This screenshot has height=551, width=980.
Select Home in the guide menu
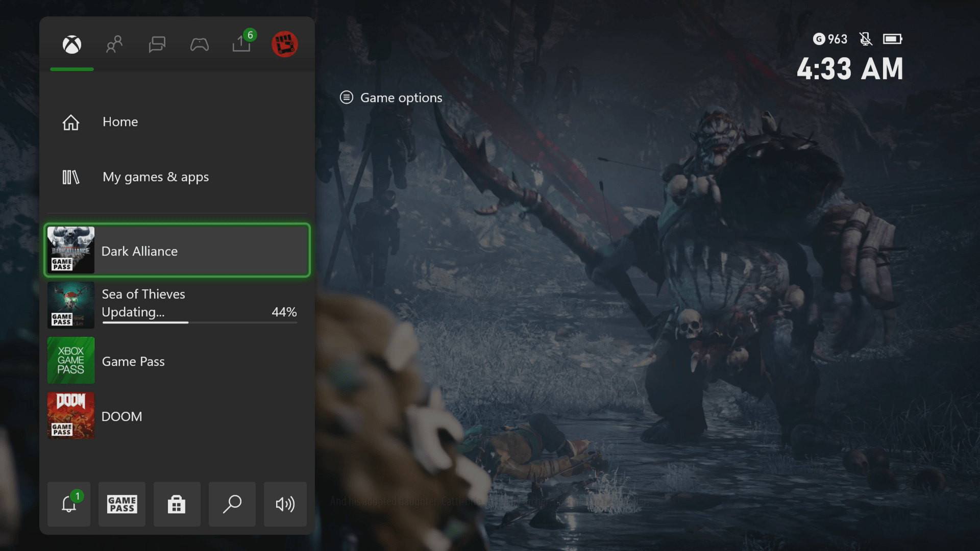click(x=120, y=122)
